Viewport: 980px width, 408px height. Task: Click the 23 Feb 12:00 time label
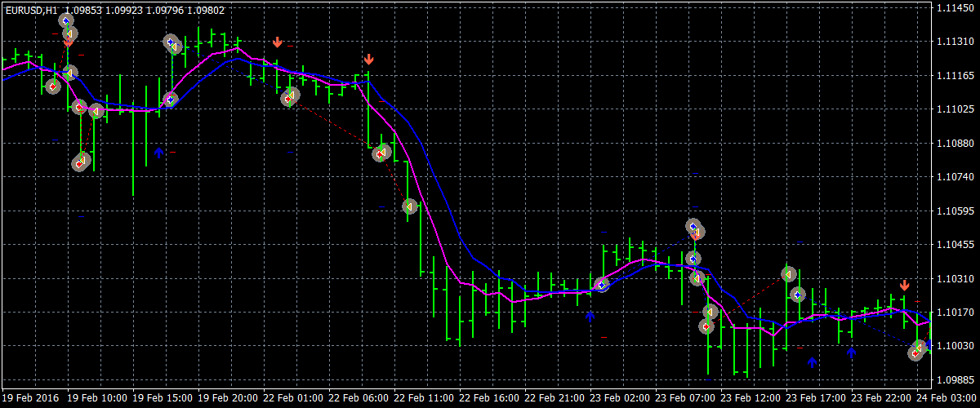752,398
